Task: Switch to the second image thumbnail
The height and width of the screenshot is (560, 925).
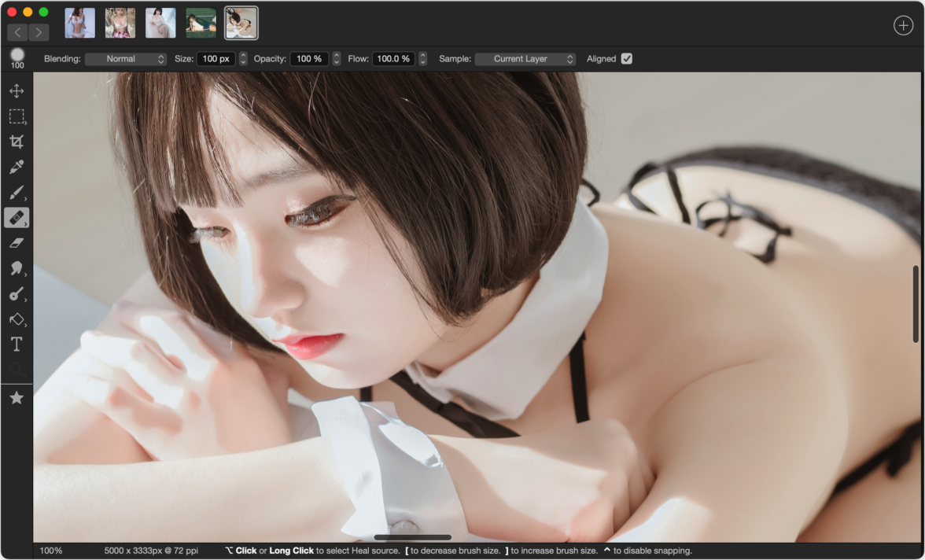Action: coord(120,23)
